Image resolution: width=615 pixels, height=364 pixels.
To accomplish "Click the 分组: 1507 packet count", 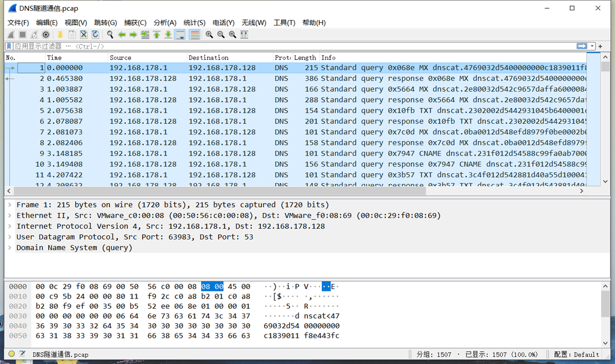I will point(435,354).
